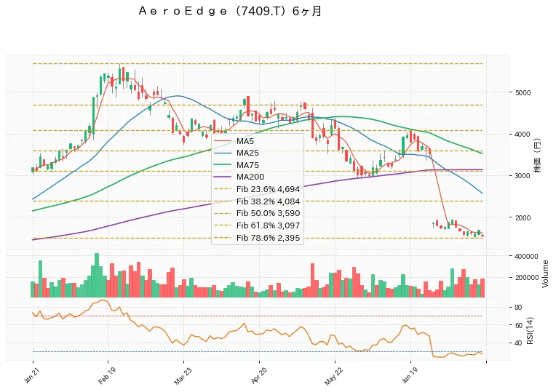Screen dimensions: 556x392
Task: Click the RSI(14) axis label
Action: (530, 330)
